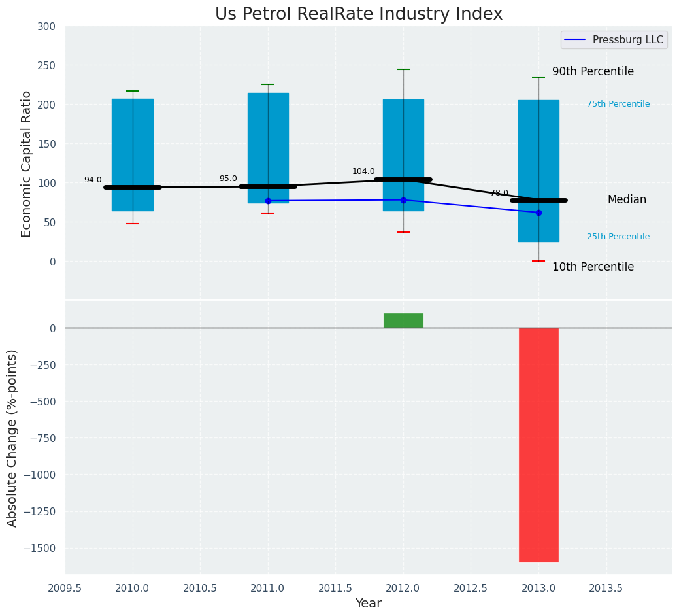Click the chart title 'Us Petrol RealRate Industry Index'
The image size is (679, 616).
click(x=359, y=14)
